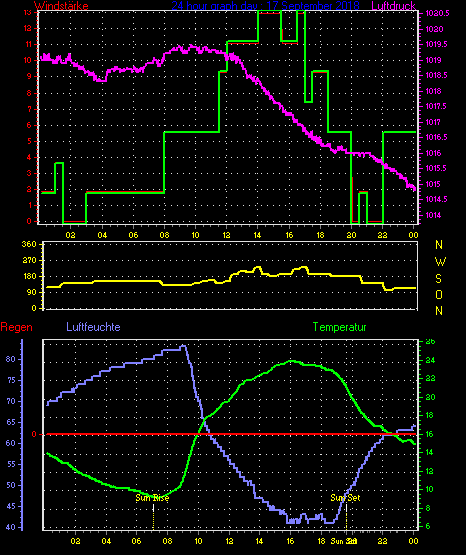This screenshot has height=555, width=466.
Task: Click the green 8 temperature scale value
Action: 428,508
